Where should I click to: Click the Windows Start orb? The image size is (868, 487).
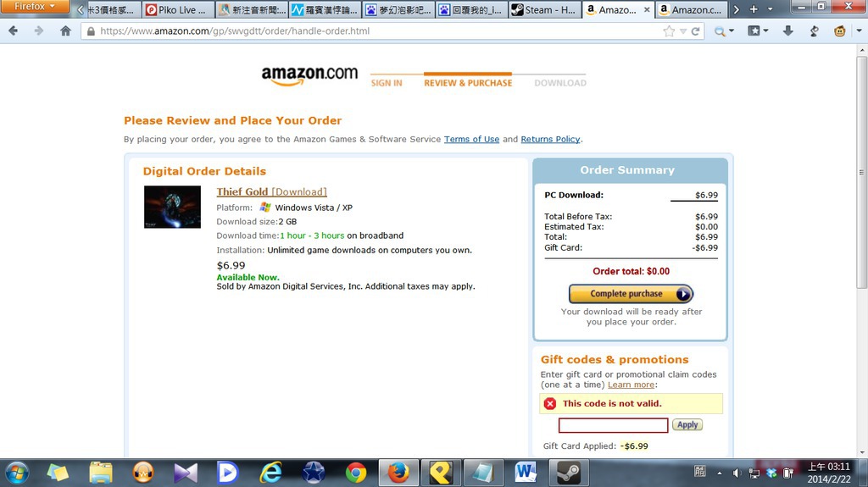point(17,473)
